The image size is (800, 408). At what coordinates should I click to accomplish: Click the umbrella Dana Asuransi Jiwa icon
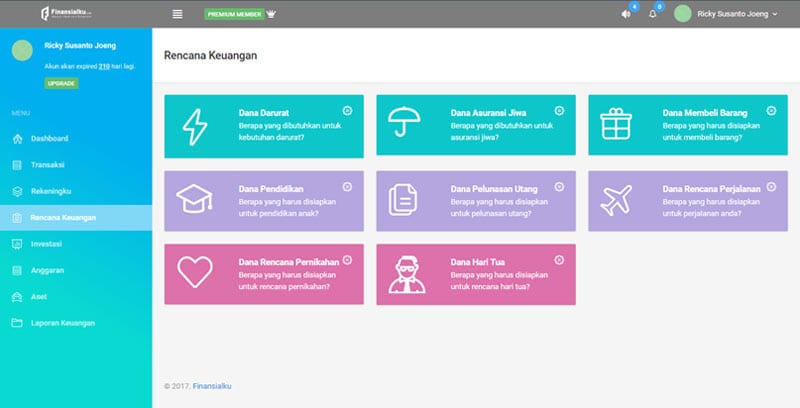(x=405, y=125)
